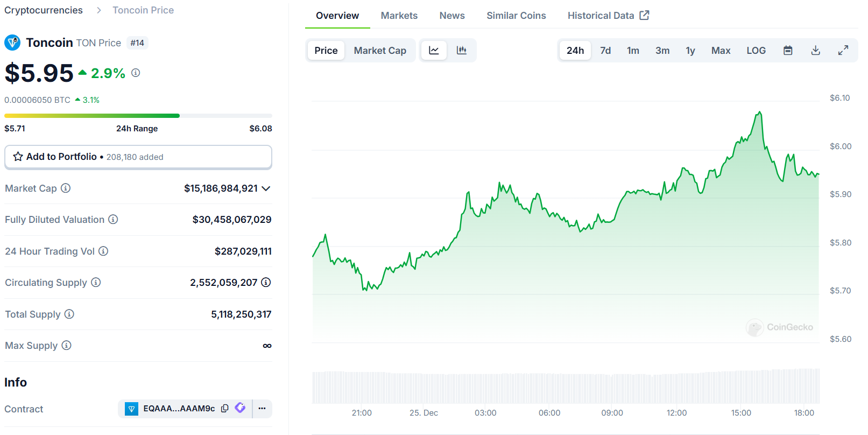Open info icon next to 2,552,059,207 value
Screen dimensions: 868x435
(266, 282)
